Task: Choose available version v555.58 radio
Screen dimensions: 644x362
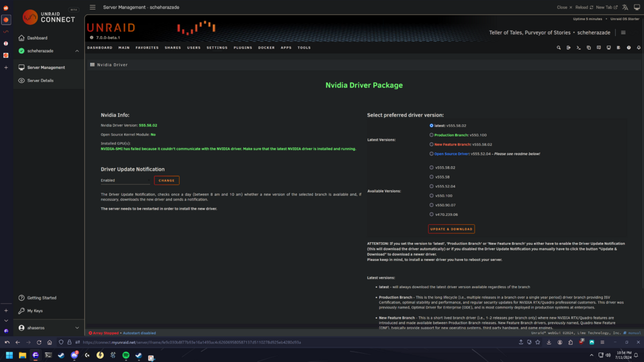Action: [431, 176]
